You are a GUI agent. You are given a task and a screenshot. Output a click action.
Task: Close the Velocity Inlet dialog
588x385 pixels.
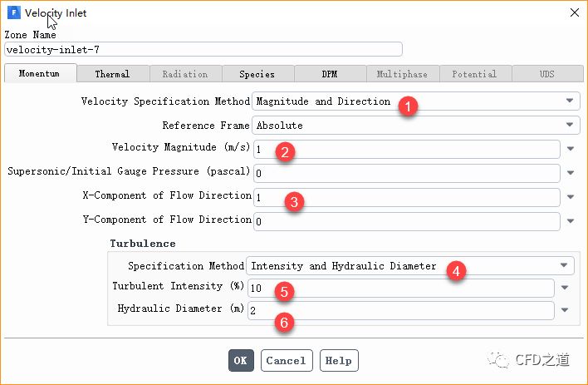[572, 12]
